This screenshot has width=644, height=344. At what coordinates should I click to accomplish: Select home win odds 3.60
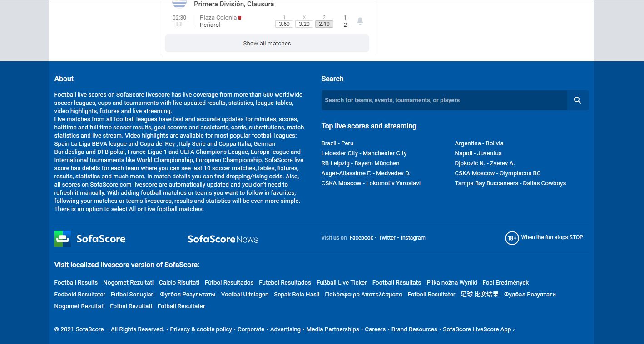[x=284, y=24]
